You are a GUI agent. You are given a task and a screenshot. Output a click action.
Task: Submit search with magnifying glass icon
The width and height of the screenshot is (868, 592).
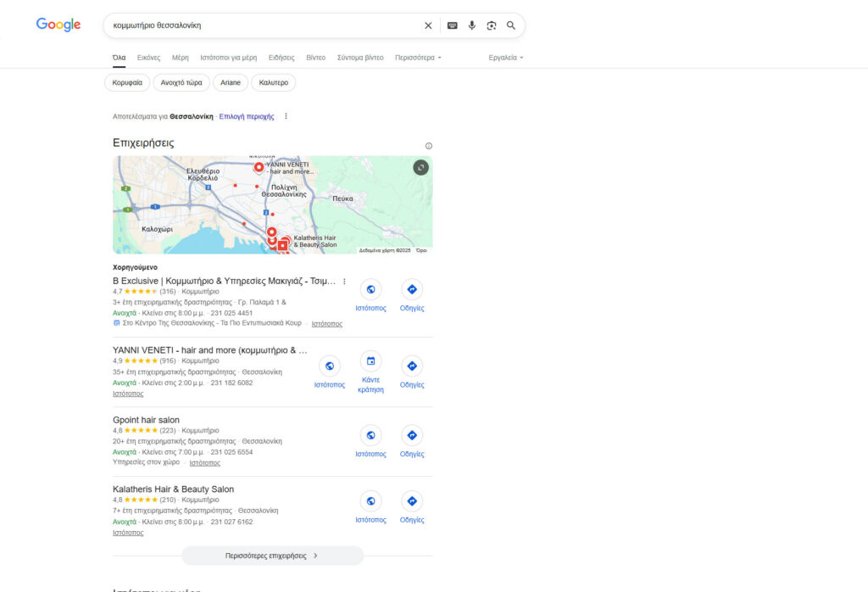tap(511, 25)
